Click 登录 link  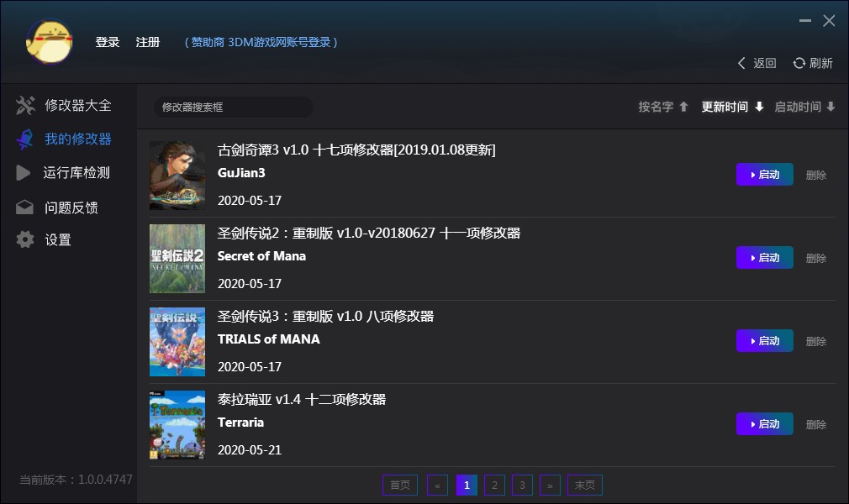pyautogui.click(x=108, y=42)
